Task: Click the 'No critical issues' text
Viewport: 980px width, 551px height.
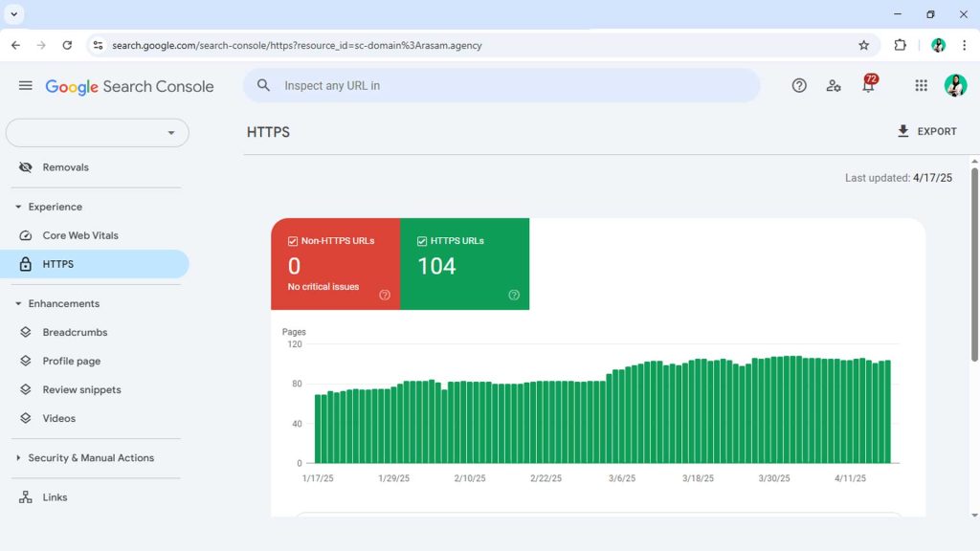Action: tap(323, 287)
